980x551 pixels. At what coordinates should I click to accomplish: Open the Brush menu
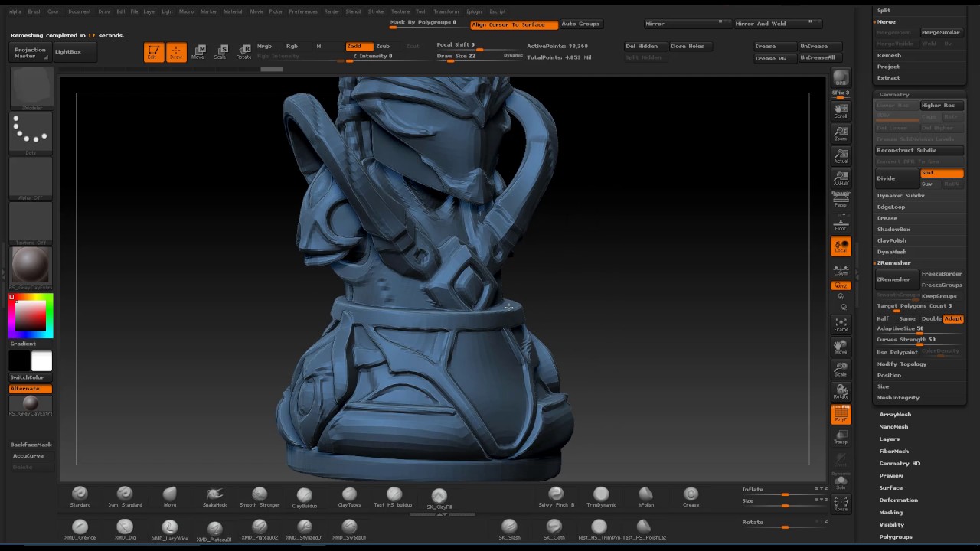[34, 11]
